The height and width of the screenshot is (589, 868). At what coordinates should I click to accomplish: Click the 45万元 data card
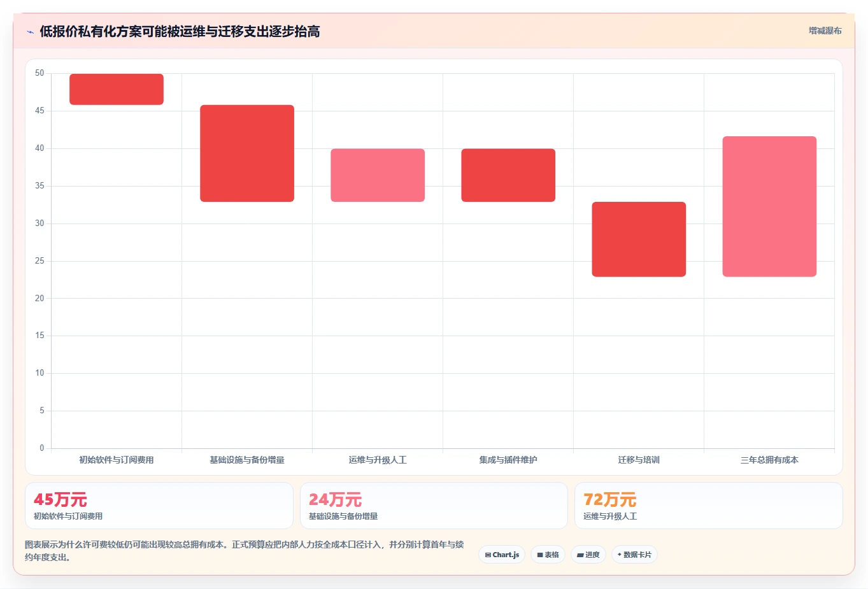[159, 506]
